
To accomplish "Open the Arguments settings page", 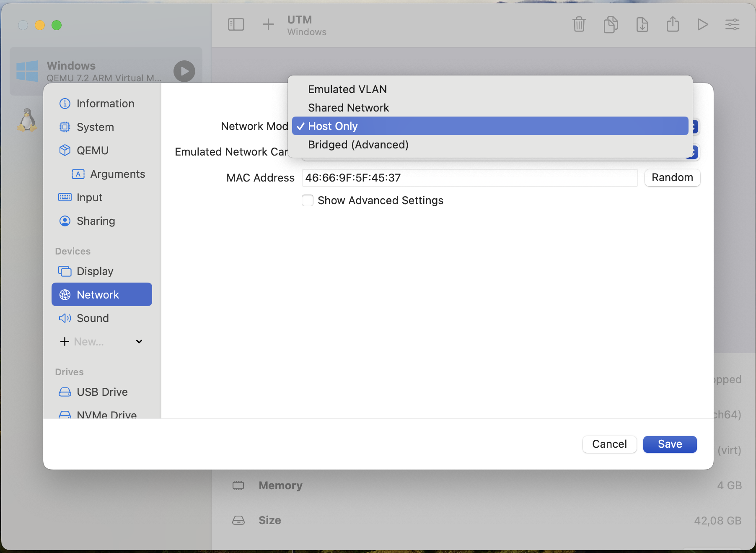I will point(117,174).
